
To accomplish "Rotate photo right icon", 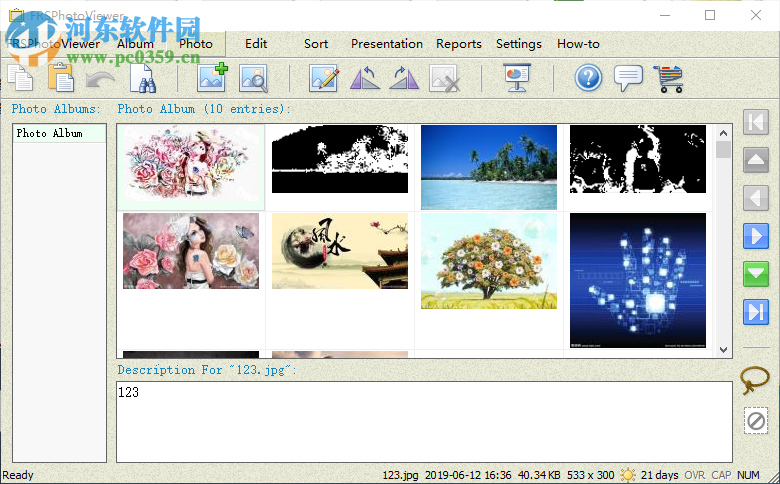I will [x=404, y=79].
